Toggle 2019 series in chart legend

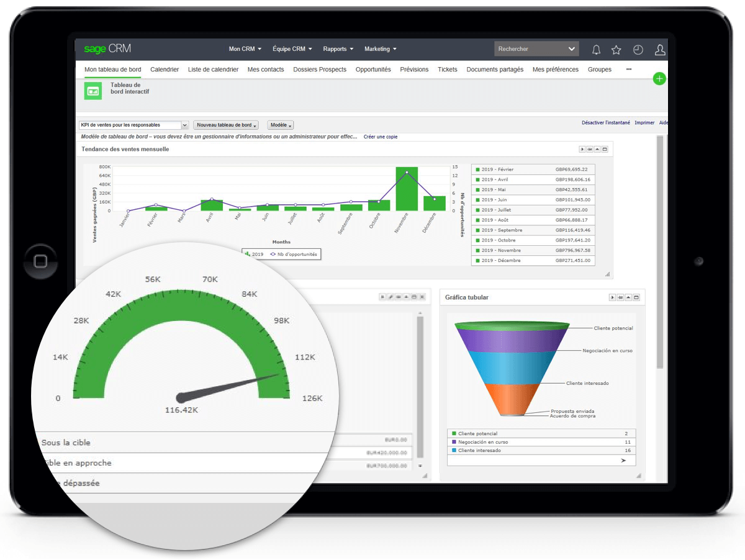pyautogui.click(x=254, y=255)
